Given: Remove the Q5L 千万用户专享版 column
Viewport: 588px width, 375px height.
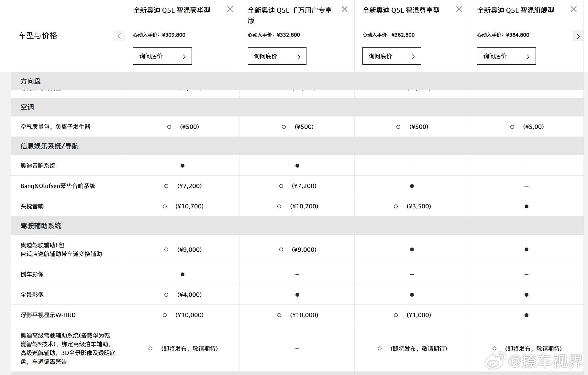Looking at the screenshot, I should [345, 9].
